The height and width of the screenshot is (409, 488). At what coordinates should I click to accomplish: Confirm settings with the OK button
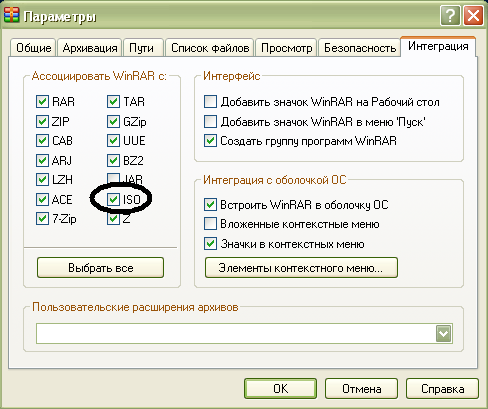[x=280, y=388]
